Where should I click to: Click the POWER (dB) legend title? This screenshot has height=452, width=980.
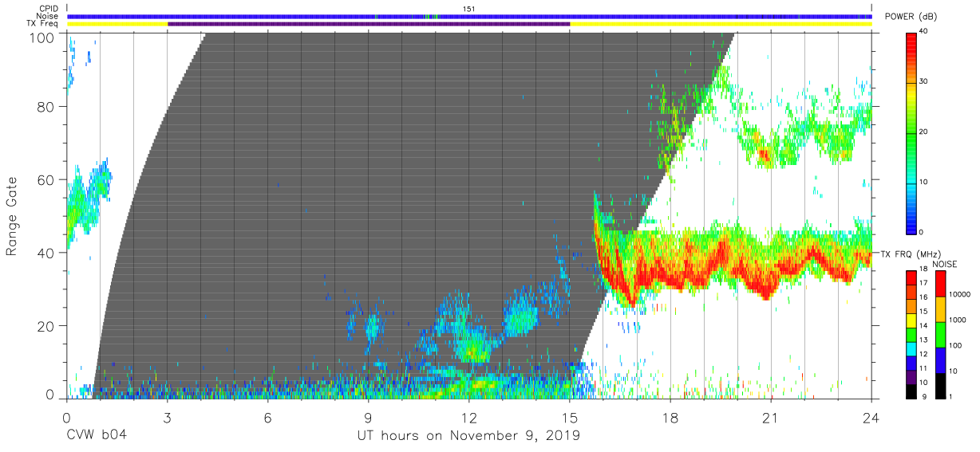pyautogui.click(x=910, y=17)
